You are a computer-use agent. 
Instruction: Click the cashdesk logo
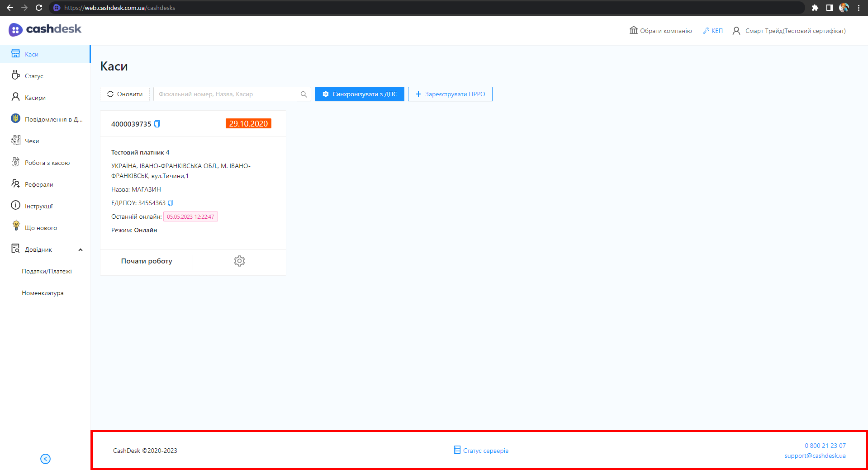[45, 29]
